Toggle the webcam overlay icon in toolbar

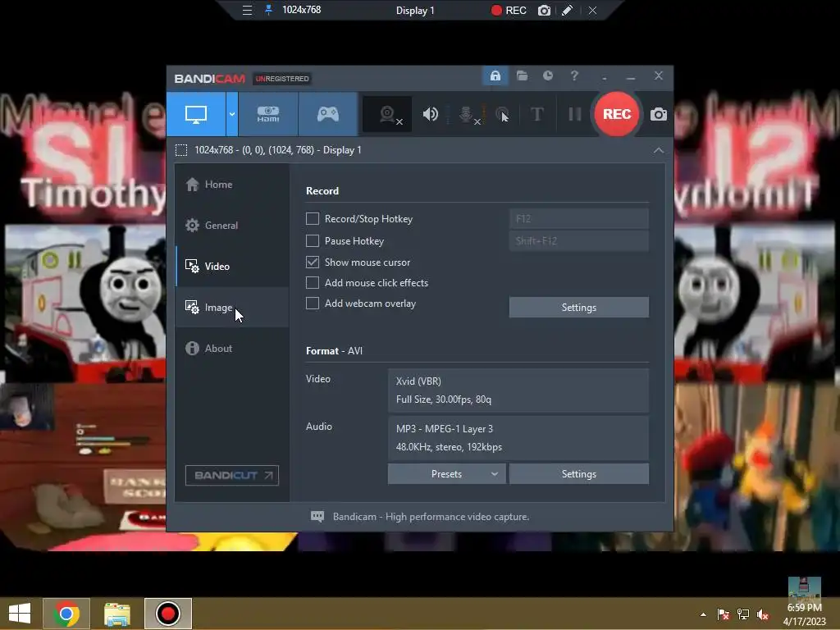[388, 114]
